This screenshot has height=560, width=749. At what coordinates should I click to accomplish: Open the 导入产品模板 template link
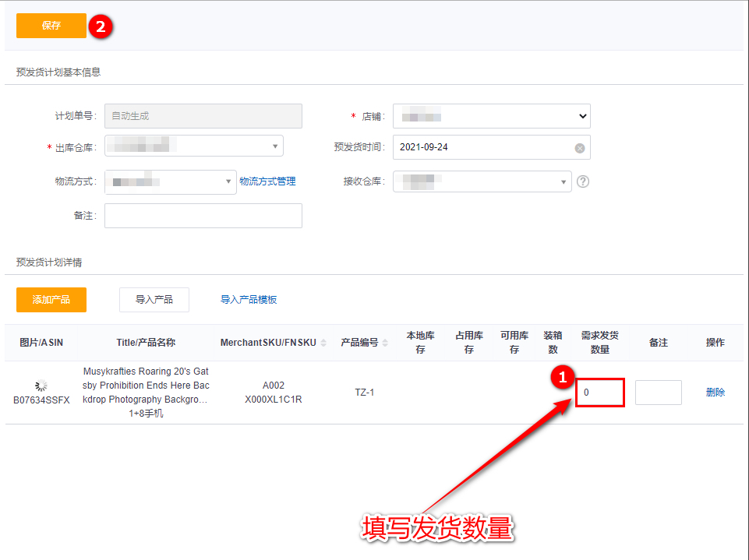(x=249, y=300)
